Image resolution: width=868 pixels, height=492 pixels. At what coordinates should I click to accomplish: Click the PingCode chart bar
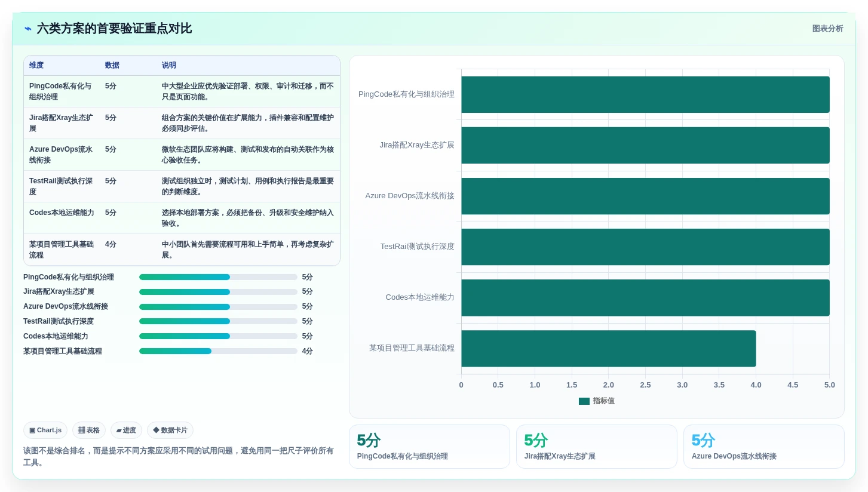645,94
